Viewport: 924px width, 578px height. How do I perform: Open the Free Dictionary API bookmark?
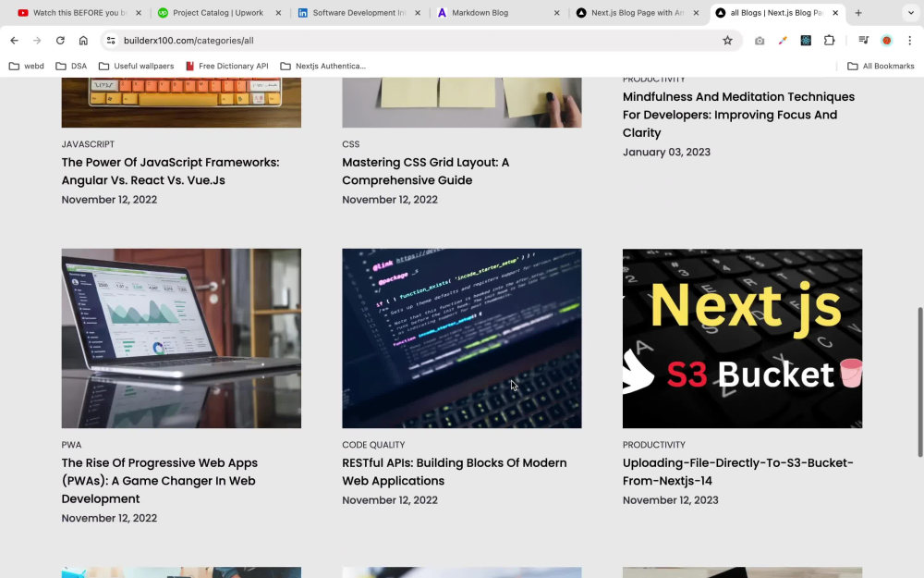click(x=227, y=66)
